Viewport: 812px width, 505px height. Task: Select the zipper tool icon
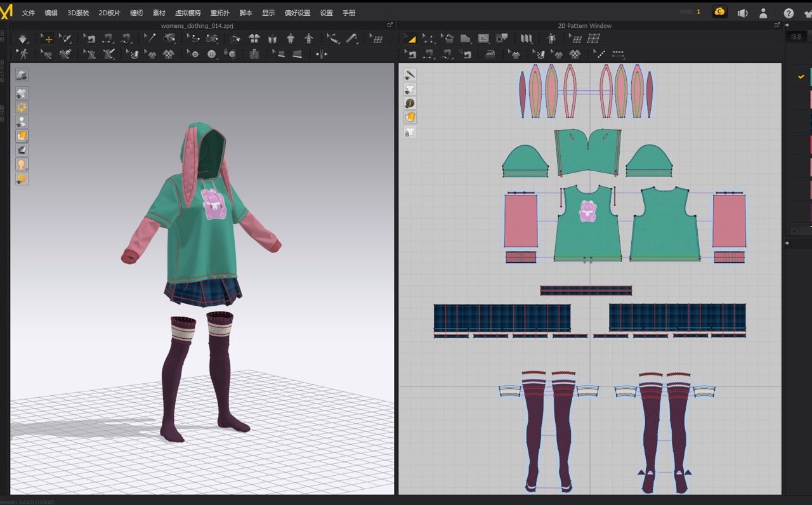pyautogui.click(x=254, y=55)
